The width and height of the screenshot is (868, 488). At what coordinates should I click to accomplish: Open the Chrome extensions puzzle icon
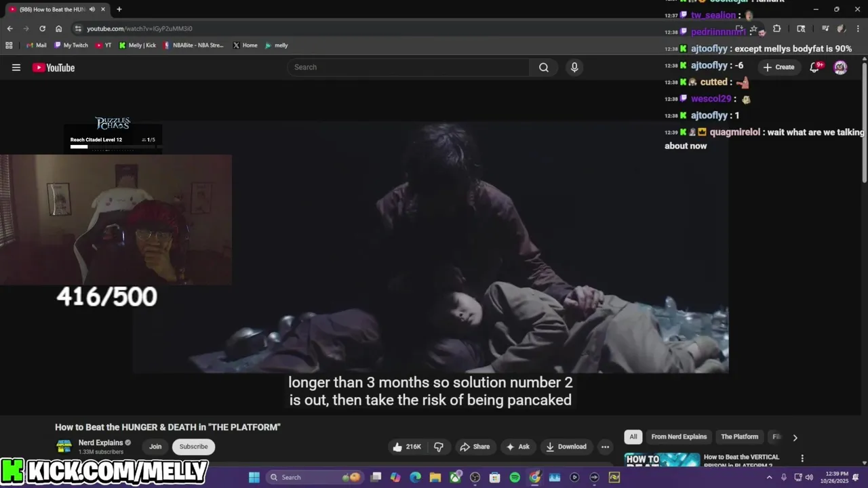[x=776, y=28]
